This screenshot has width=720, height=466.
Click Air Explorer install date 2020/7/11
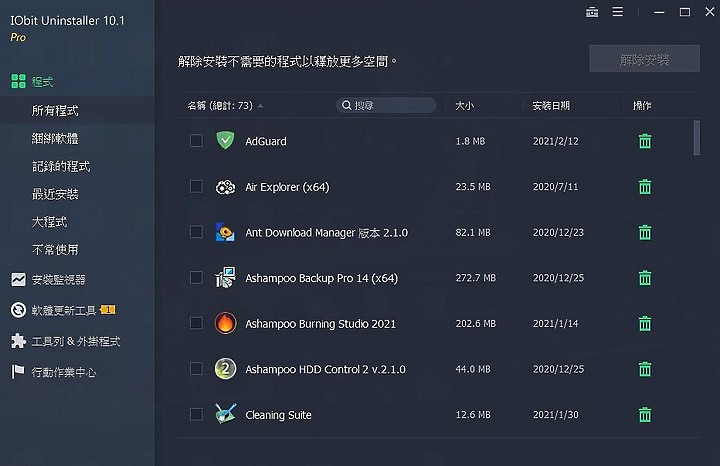(556, 186)
